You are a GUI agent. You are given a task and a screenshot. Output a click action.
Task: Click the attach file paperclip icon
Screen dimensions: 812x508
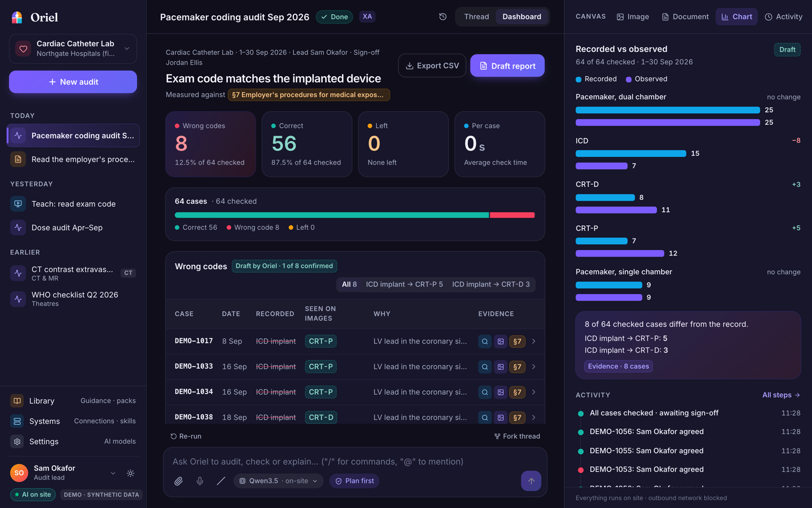coord(179,481)
